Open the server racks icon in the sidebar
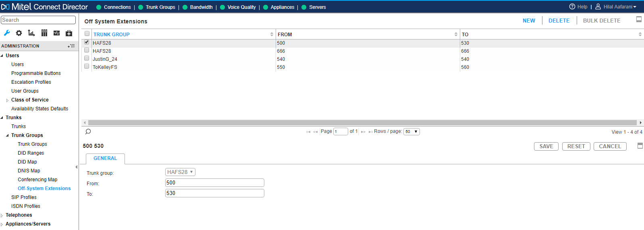Viewport: 644px width, 230px height. point(44,33)
